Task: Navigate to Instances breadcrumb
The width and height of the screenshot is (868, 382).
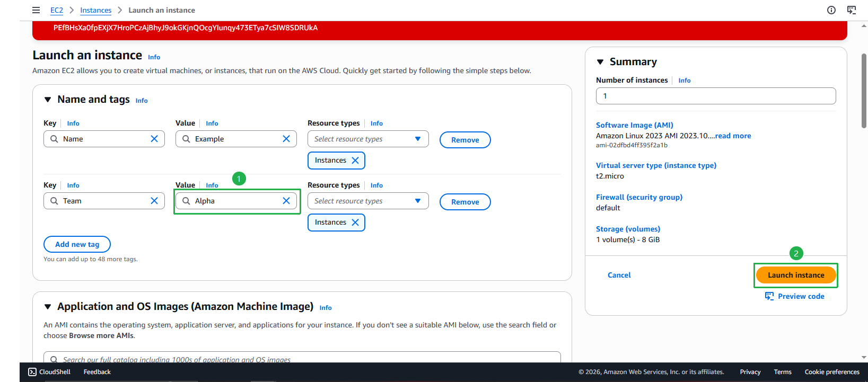Action: (x=96, y=10)
